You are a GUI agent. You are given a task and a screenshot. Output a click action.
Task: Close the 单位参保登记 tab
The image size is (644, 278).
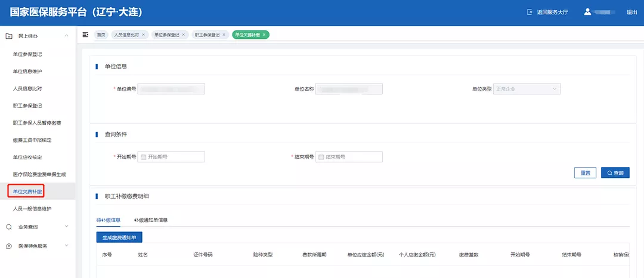(184, 35)
